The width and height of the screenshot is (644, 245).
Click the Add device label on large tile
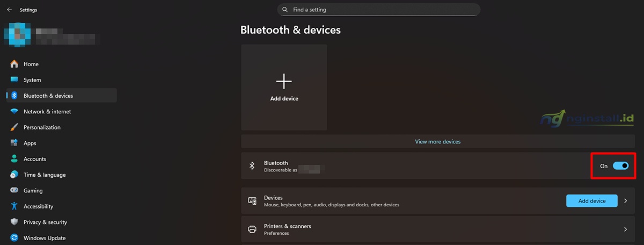pos(284,99)
